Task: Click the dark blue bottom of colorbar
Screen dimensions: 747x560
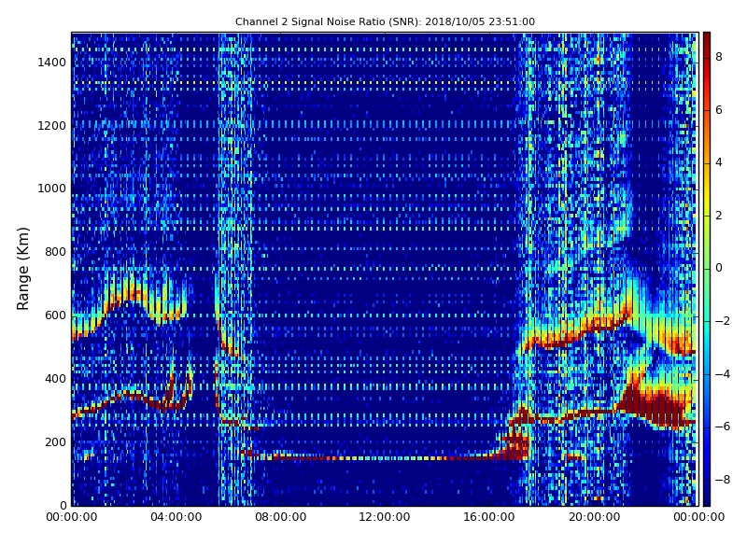Action: pos(707,499)
